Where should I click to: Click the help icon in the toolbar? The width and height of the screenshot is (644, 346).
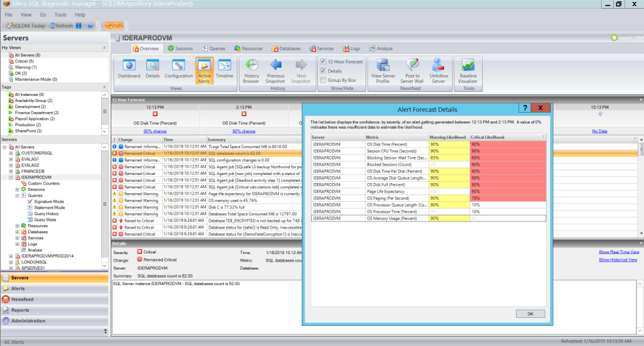[91, 26]
